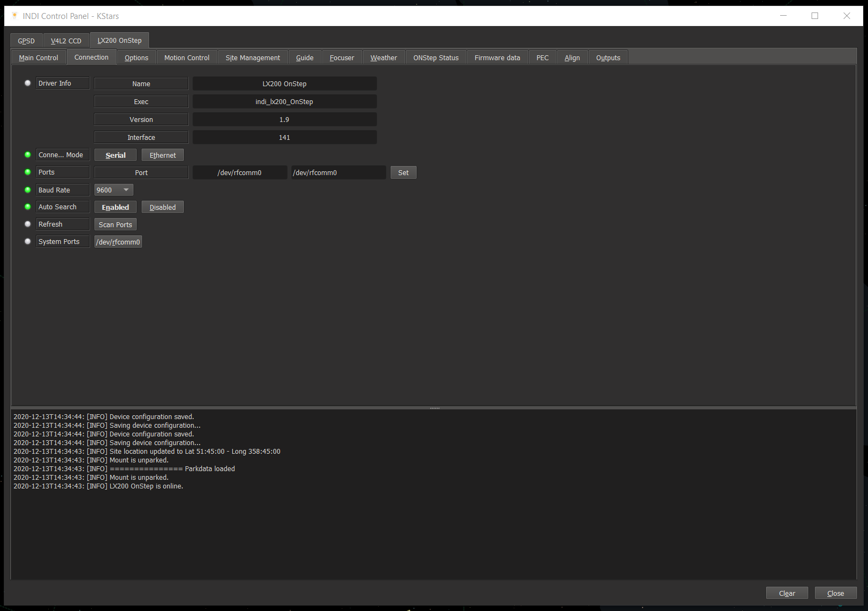868x611 pixels.
Task: Click the current Port value /dev/rfcomm0
Action: [x=240, y=172]
